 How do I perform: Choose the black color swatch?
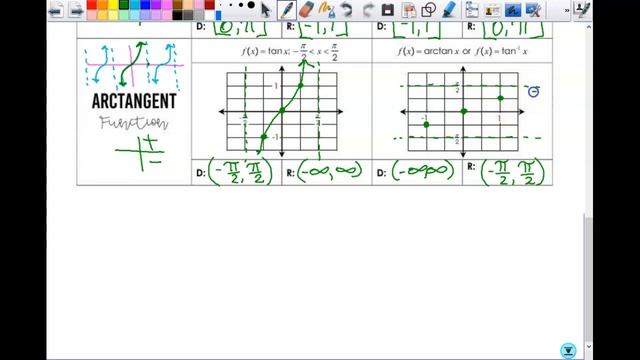pyautogui.click(x=178, y=15)
